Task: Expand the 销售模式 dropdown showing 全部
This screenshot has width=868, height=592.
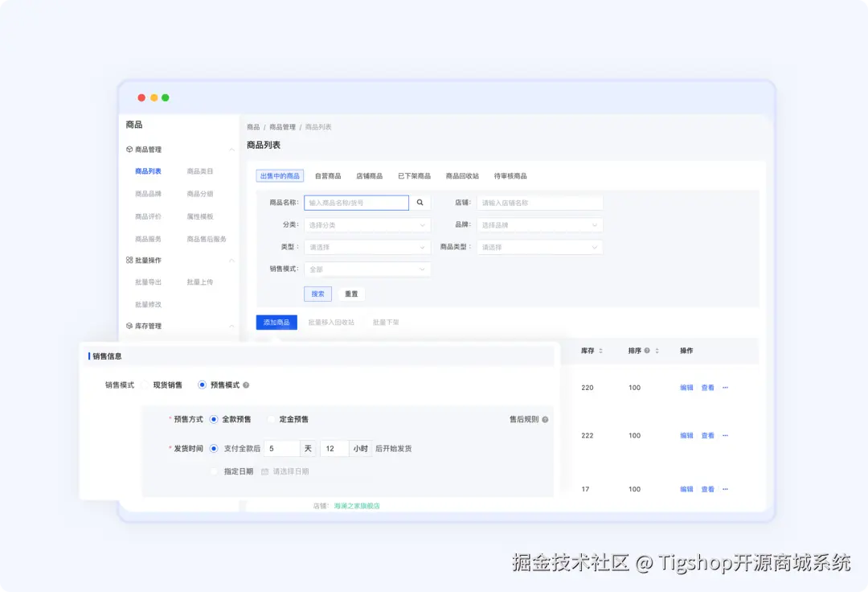Action: click(367, 269)
